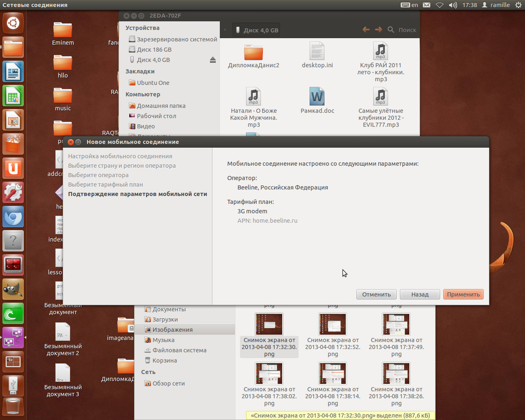Eject the Диск 4,0 GB device
Viewport: 525px width, 420px height.
pos(213,59)
